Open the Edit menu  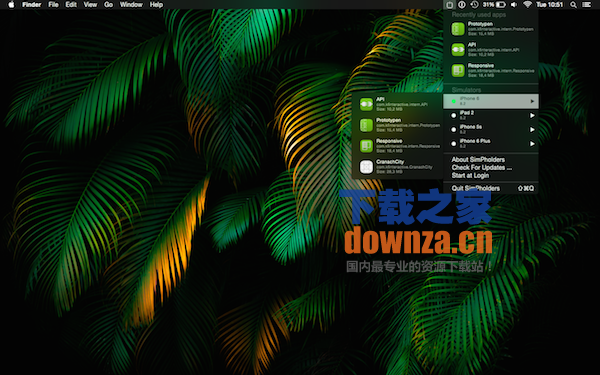click(71, 5)
